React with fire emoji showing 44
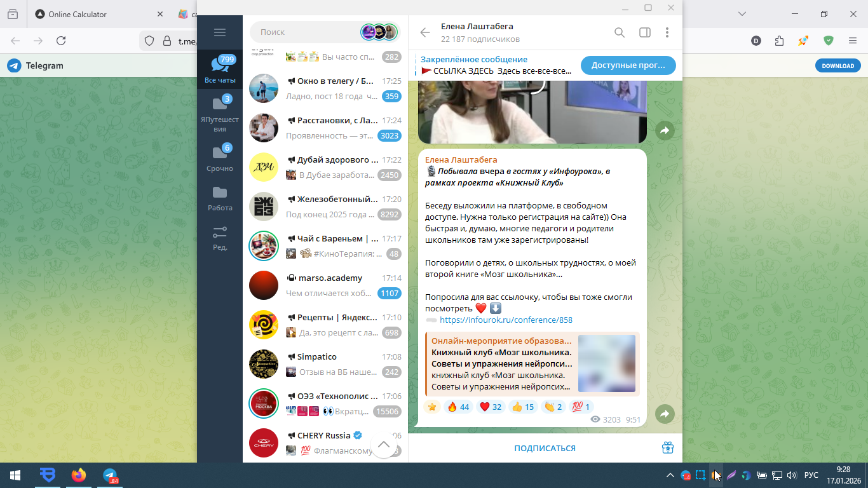This screenshot has height=488, width=868. click(458, 407)
